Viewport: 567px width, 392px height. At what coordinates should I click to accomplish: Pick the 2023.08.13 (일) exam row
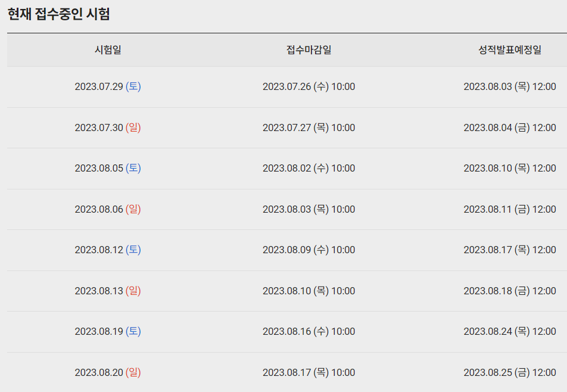(108, 291)
